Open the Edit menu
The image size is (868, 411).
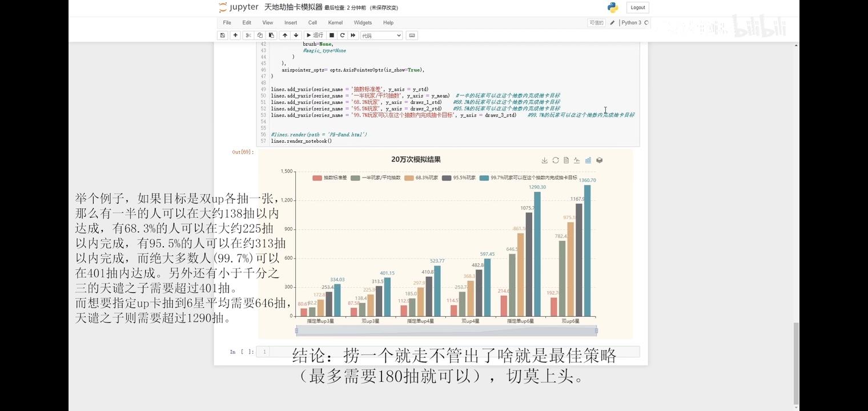point(247,23)
